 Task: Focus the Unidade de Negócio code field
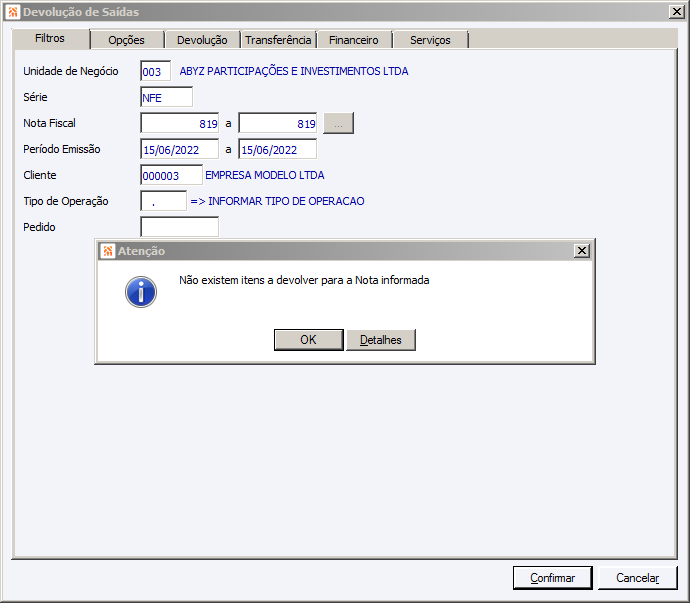155,71
